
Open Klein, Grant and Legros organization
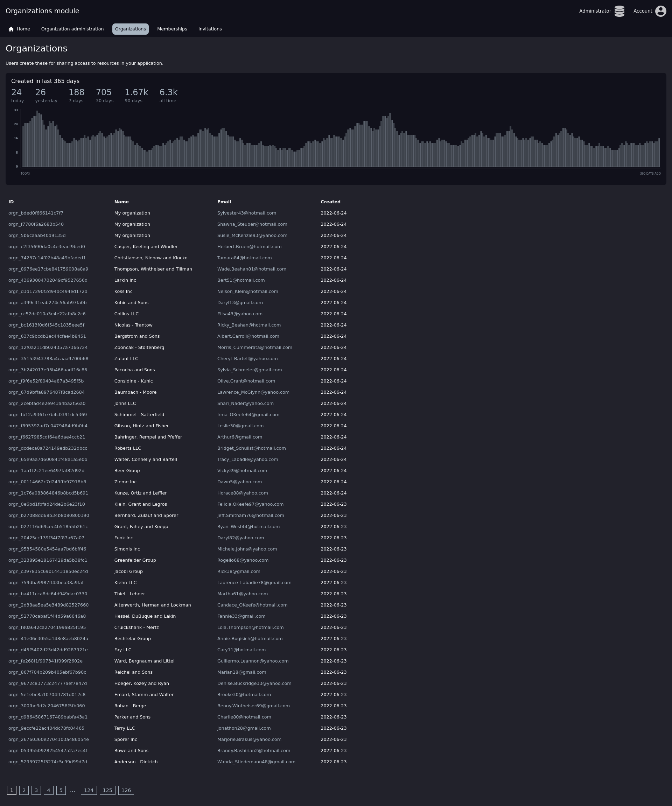click(140, 504)
